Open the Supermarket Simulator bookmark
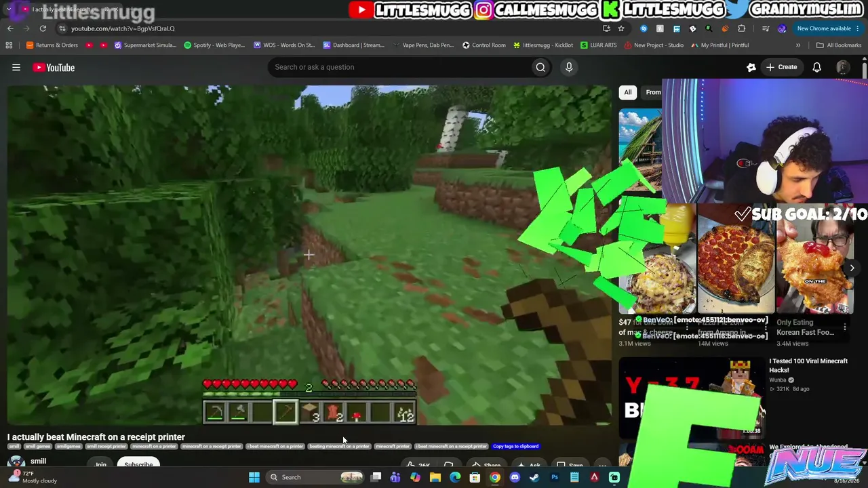This screenshot has height=488, width=868. click(x=146, y=45)
